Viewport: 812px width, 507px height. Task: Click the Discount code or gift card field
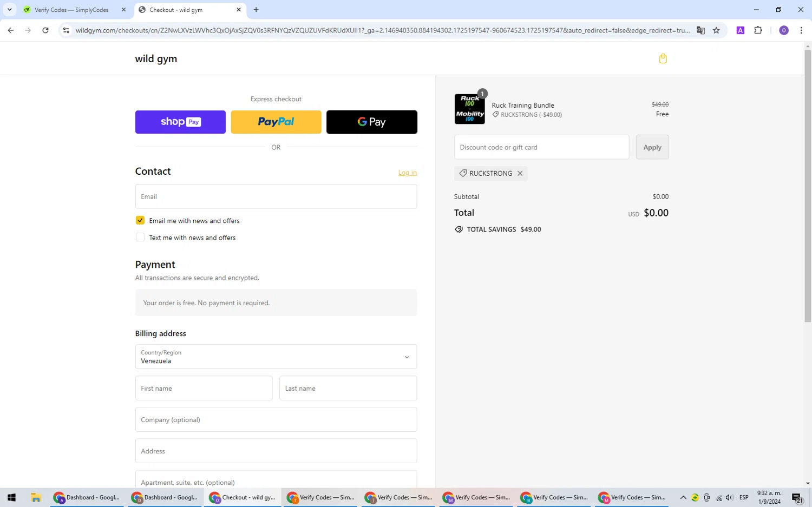(x=541, y=147)
